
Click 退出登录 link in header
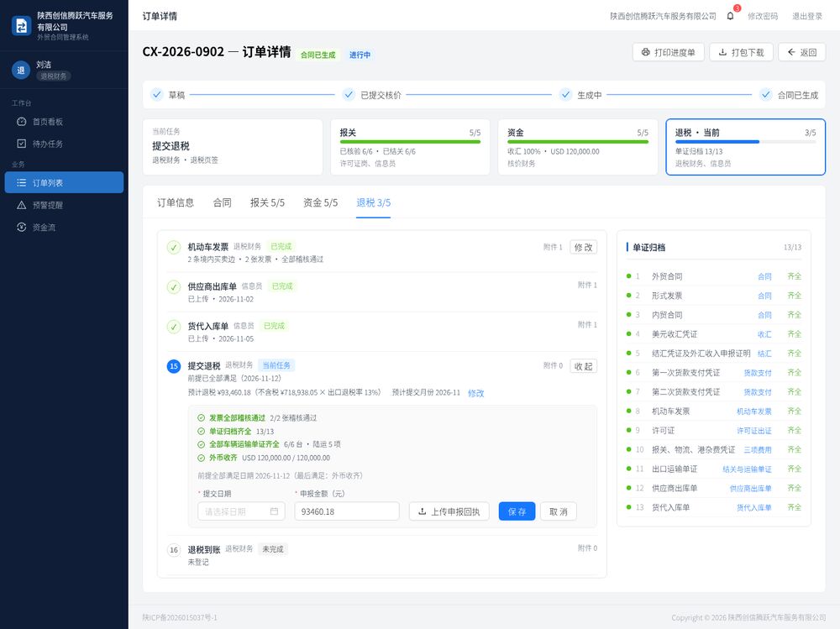pos(807,16)
